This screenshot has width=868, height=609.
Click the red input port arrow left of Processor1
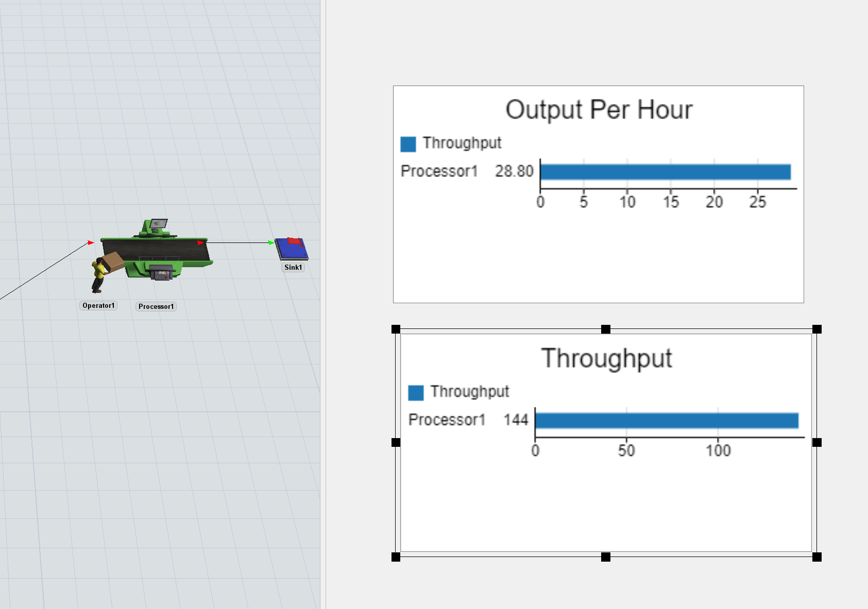click(91, 242)
